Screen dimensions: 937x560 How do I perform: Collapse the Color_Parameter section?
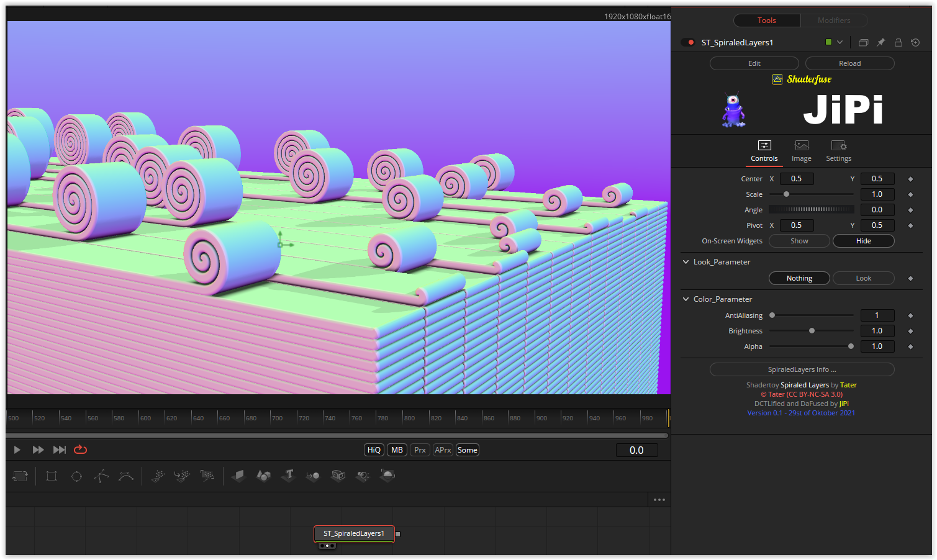coord(686,299)
